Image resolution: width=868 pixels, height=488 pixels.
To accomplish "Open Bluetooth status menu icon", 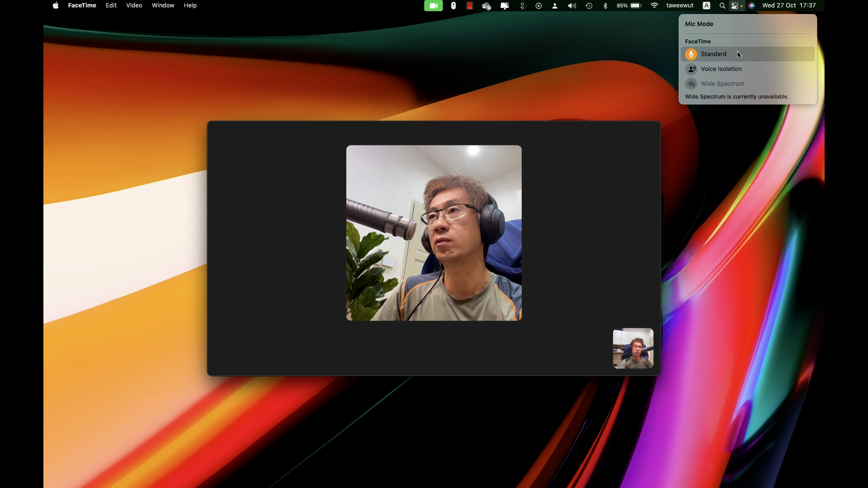I will [x=605, y=6].
